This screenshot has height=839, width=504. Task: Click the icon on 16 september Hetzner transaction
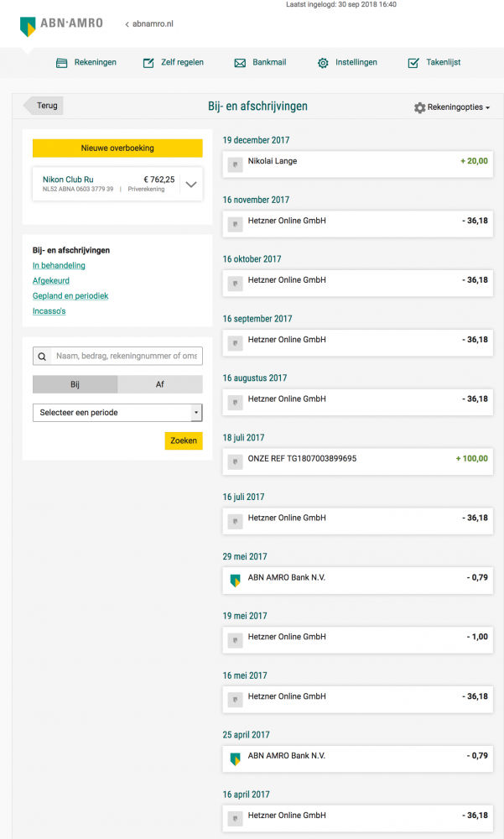tap(235, 343)
